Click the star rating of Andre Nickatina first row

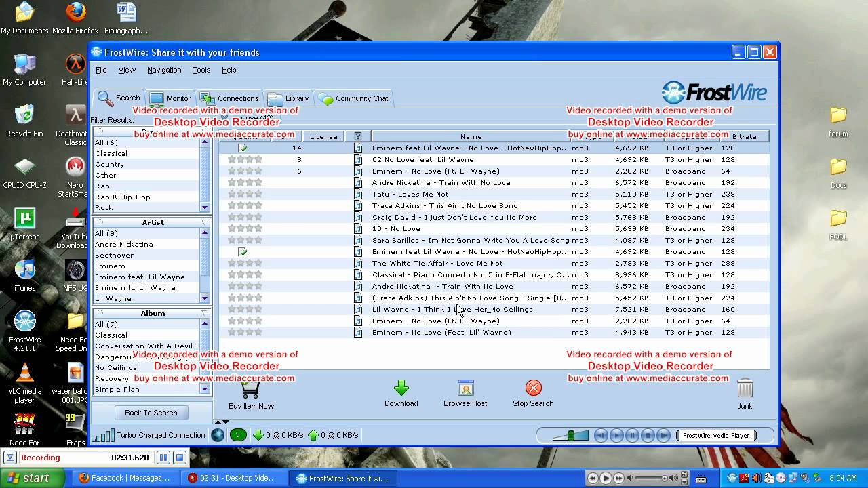(245, 182)
